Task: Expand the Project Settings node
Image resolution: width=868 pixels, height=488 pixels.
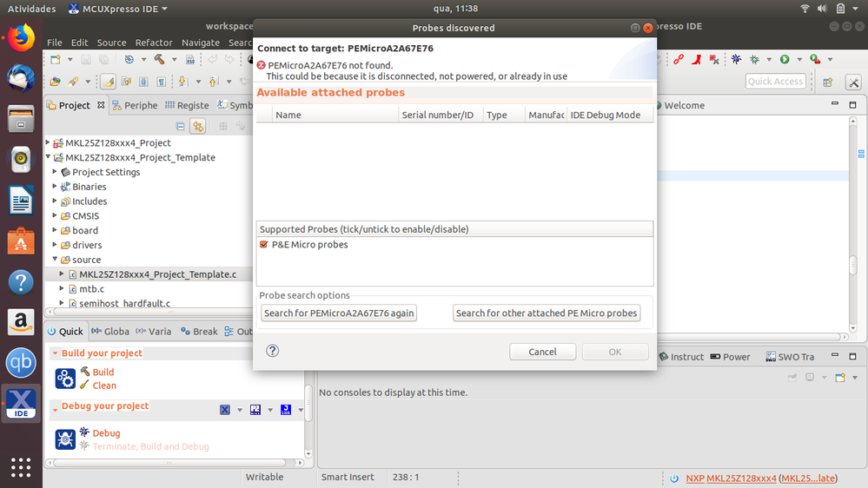Action: point(55,172)
